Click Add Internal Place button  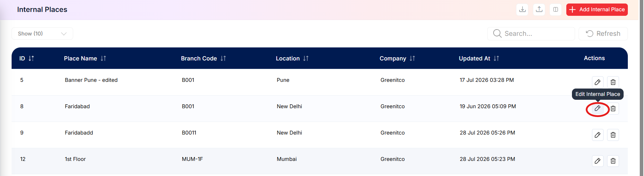(x=597, y=9)
